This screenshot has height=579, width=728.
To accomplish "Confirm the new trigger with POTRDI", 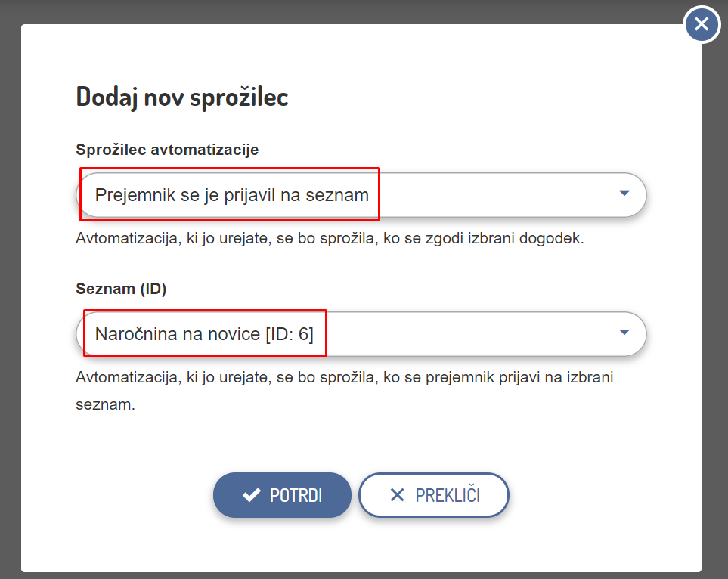I will point(282,495).
